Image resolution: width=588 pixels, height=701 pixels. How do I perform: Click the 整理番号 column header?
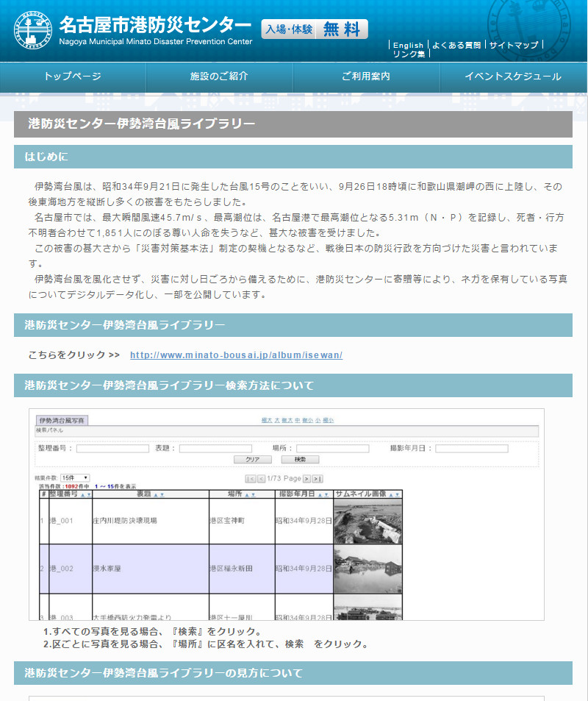tap(70, 494)
